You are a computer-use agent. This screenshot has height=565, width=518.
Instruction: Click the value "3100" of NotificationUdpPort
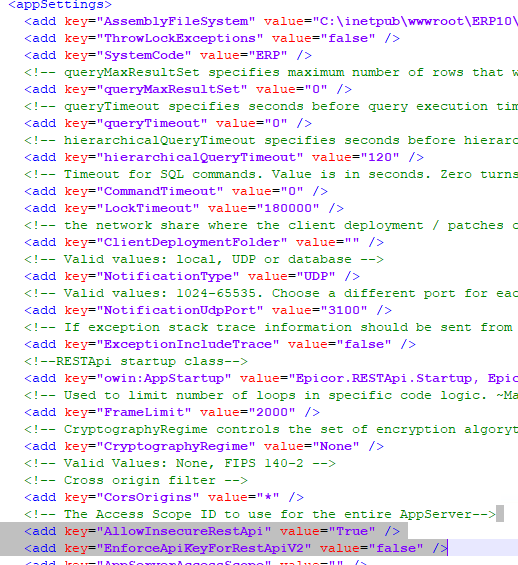[343, 310]
